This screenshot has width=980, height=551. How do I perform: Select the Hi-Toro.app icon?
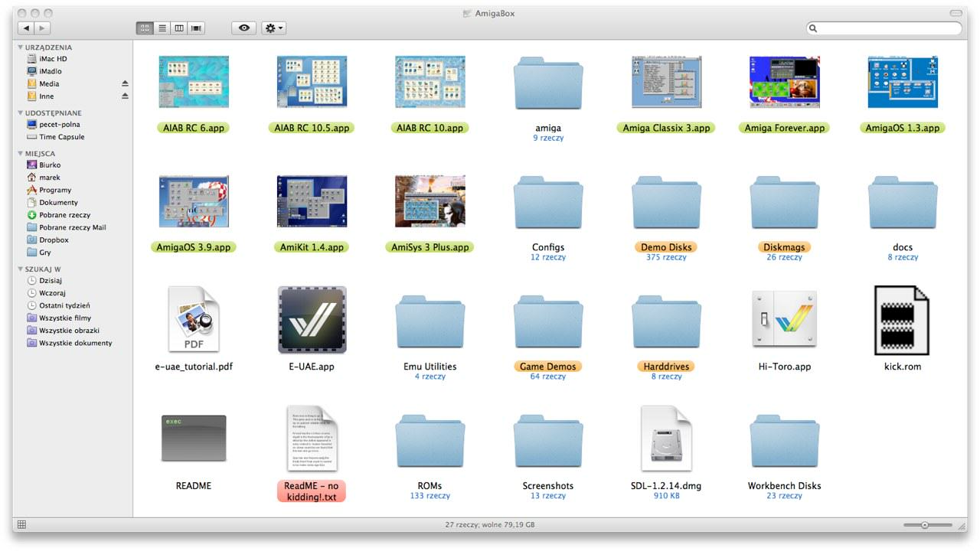coord(784,320)
